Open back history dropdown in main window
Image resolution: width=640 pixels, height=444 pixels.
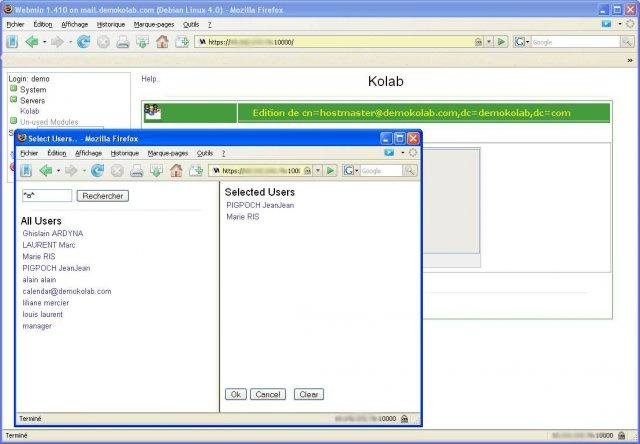(x=44, y=42)
